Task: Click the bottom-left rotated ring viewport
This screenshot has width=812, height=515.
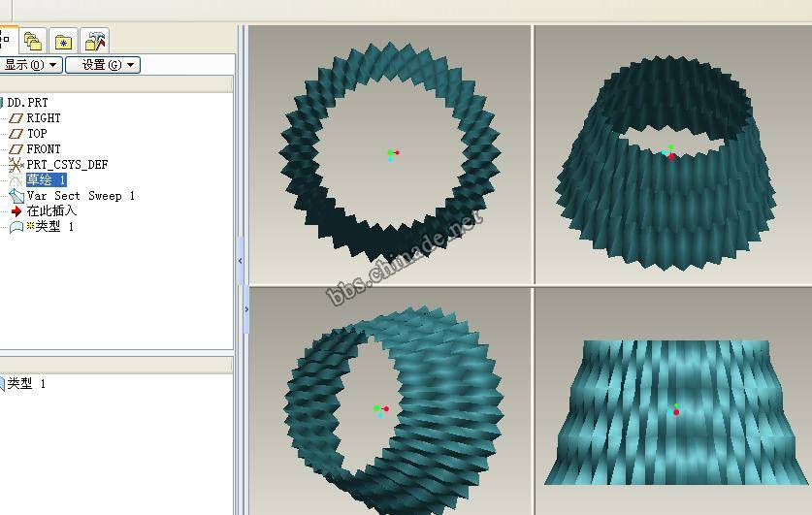Action: (390, 402)
